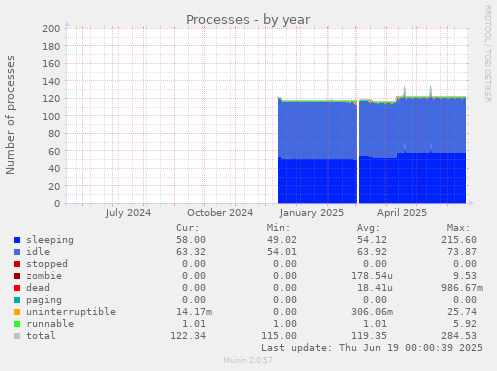Click the 'runnable' legend label
Screen dimensions: 497x371
click(x=50, y=324)
